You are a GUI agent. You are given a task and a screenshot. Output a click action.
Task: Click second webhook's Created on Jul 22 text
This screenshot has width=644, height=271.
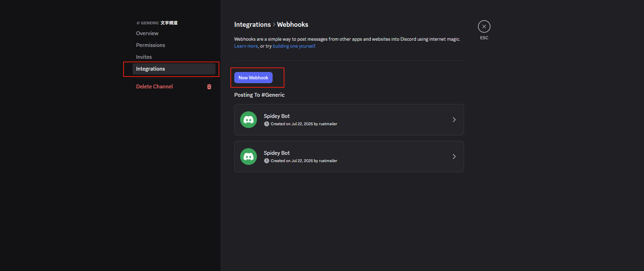pyautogui.click(x=304, y=161)
